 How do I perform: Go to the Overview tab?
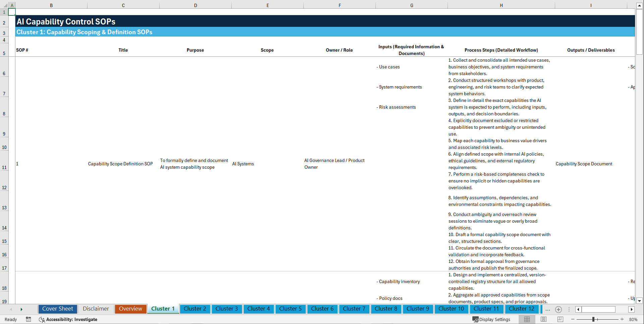[x=130, y=309]
